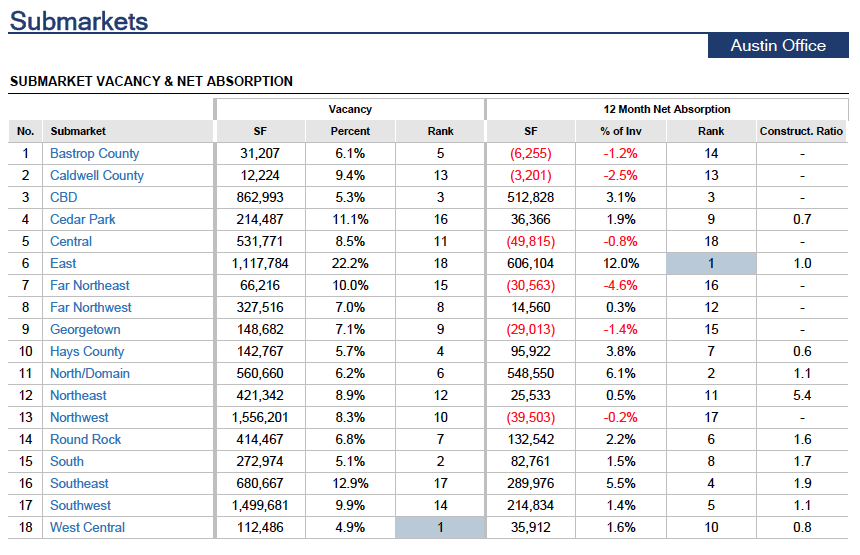Select the CBD submarket link
Screen dimensions: 860x555
tap(64, 197)
